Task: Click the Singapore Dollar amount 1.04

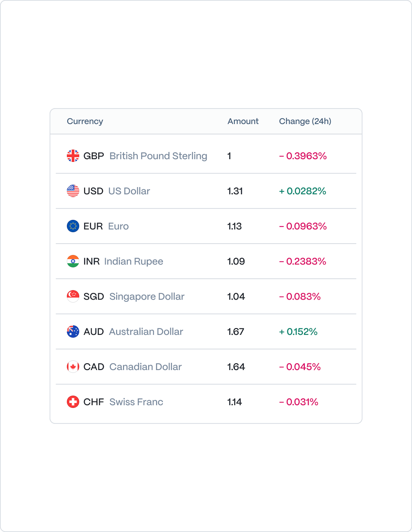Action: tap(236, 296)
